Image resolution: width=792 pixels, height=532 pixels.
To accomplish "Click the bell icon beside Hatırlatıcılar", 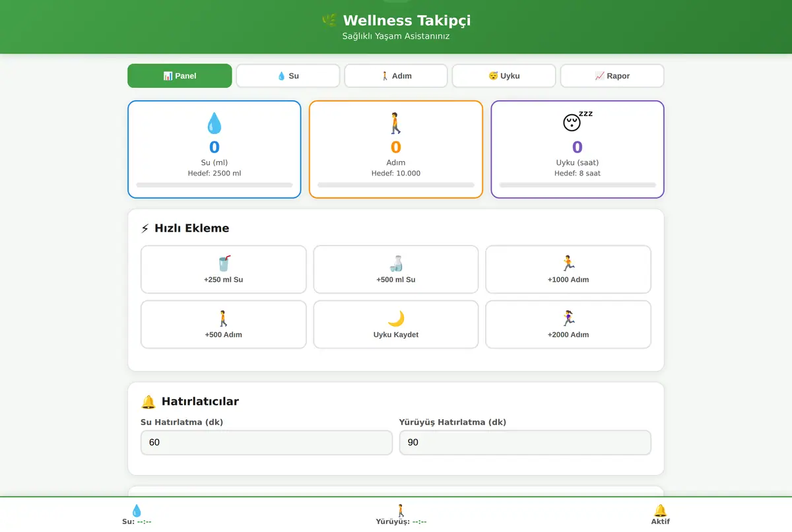I will [148, 401].
